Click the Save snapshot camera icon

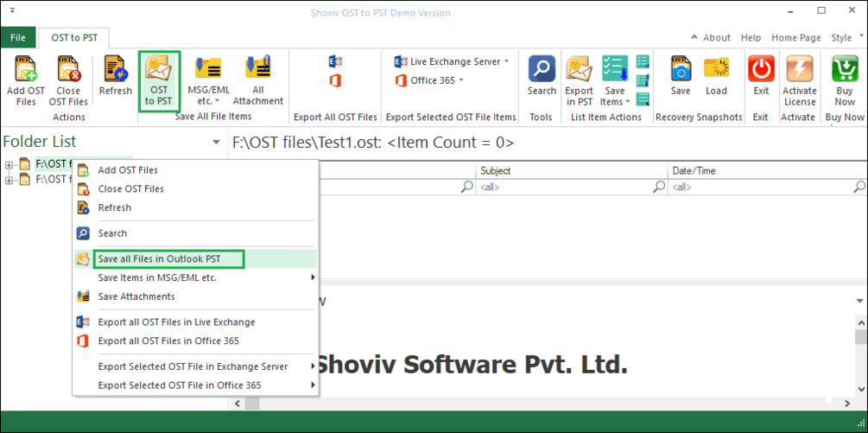pos(681,68)
